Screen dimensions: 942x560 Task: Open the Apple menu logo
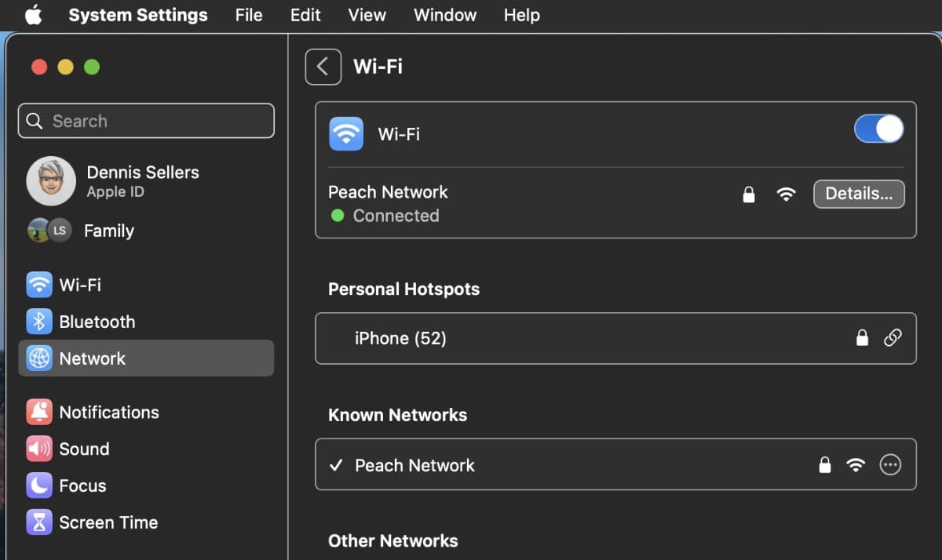(33, 15)
